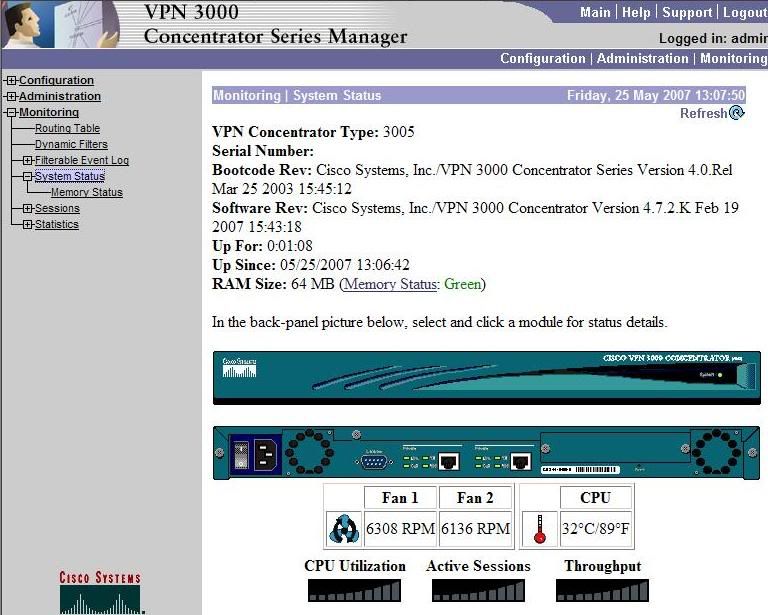This screenshot has width=768, height=615.
Task: Collapse the System Status tree node
Action: (x=28, y=176)
